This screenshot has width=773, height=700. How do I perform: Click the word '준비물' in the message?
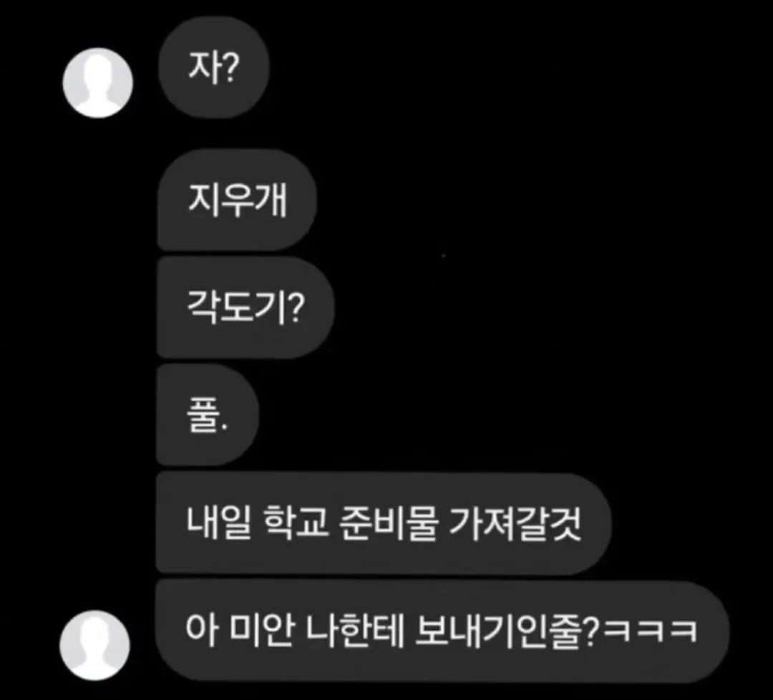[389, 523]
